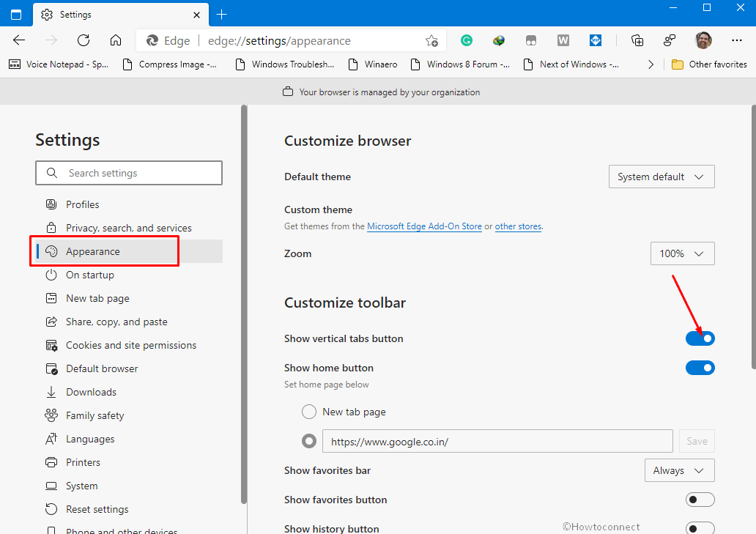Open Share, copy, and paste settings
756x534 pixels.
pos(129,322)
